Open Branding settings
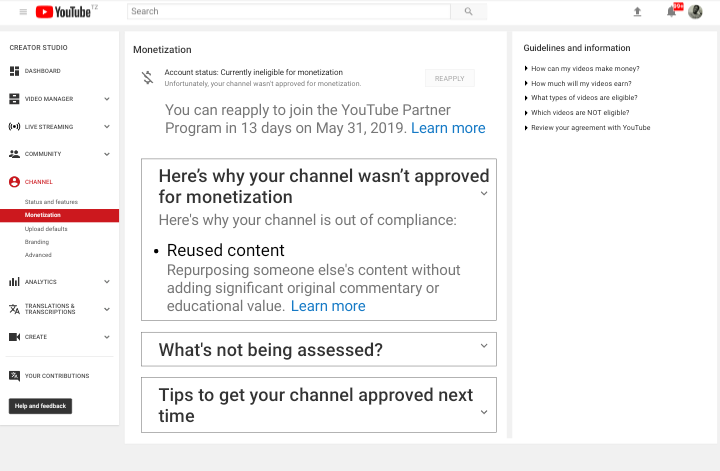Screen dimensions: 720x471 tap(37, 242)
